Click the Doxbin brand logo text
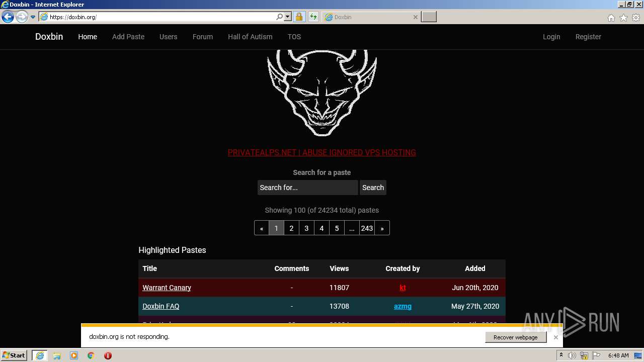 tap(49, 37)
